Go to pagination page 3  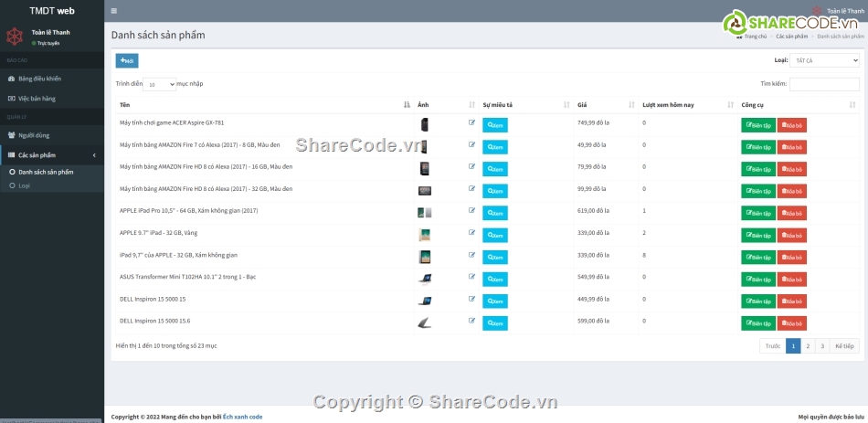[x=822, y=346]
